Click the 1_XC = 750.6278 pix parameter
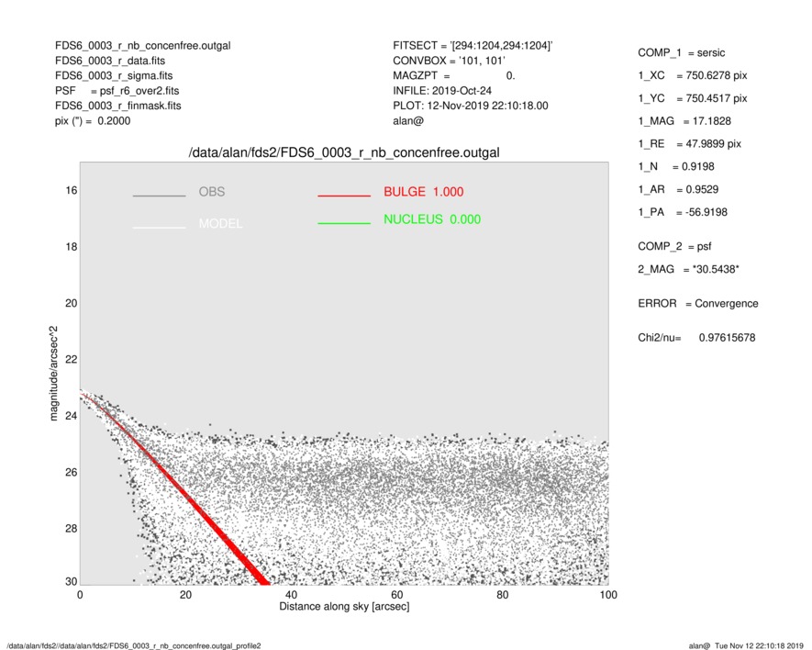Viewport: 812px width, 650px height. click(693, 75)
